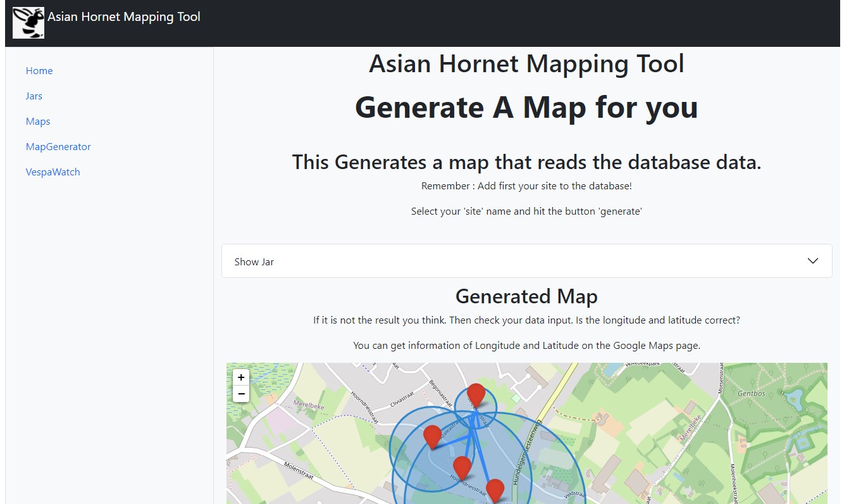This screenshot has height=504, width=868.
Task: Click the navbar brand 'Asian Hornet Mapping Tool'
Action: click(124, 17)
